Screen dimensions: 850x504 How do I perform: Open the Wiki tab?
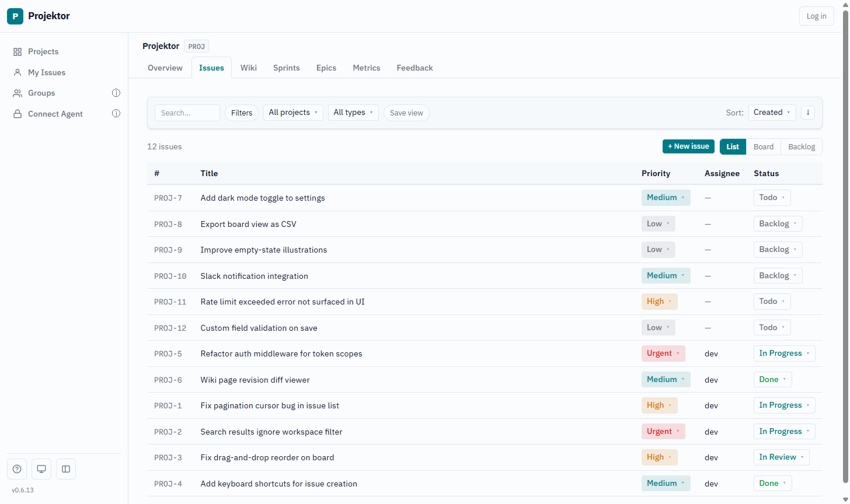(249, 68)
